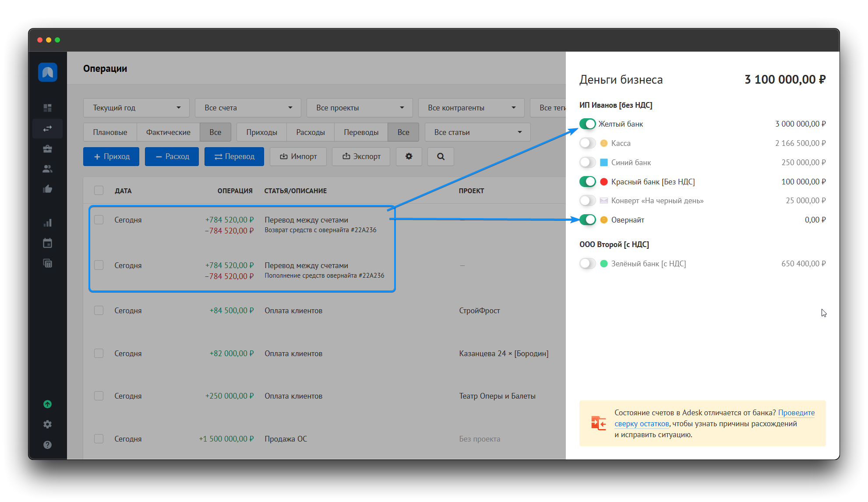The image size is (868, 502).
Task: Toggle off the Желтый банк account
Action: click(587, 124)
